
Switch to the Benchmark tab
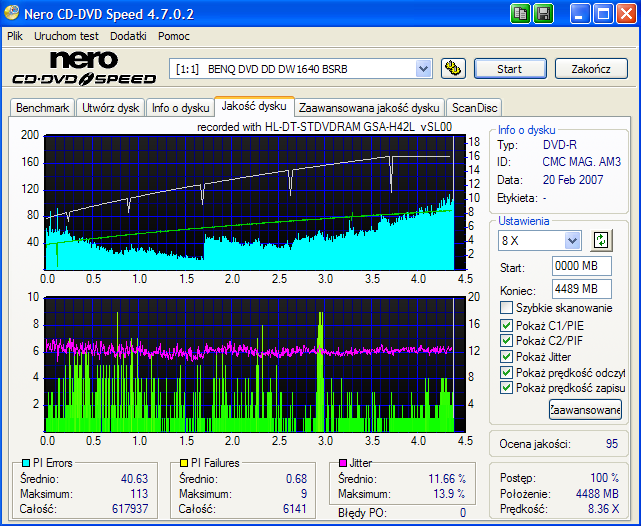pos(43,108)
